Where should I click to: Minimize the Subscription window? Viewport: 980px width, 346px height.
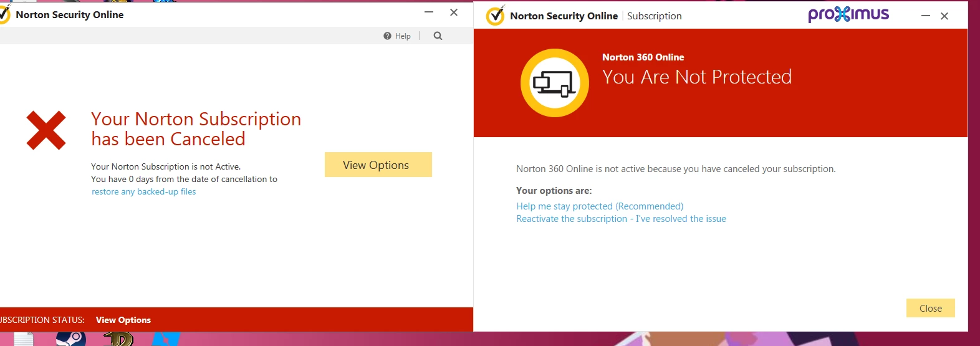926,16
